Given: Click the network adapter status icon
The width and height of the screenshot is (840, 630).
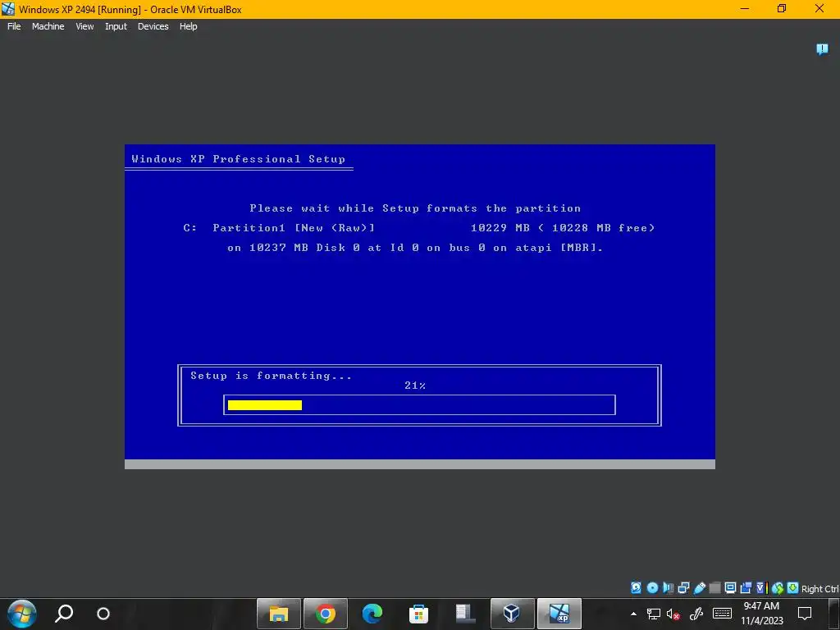Looking at the screenshot, I should [x=683, y=587].
